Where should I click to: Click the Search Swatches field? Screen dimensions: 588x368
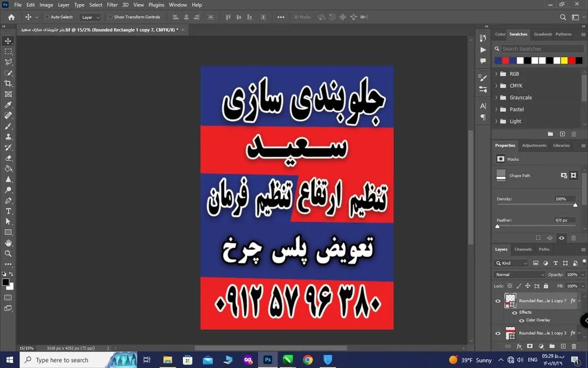point(542,49)
